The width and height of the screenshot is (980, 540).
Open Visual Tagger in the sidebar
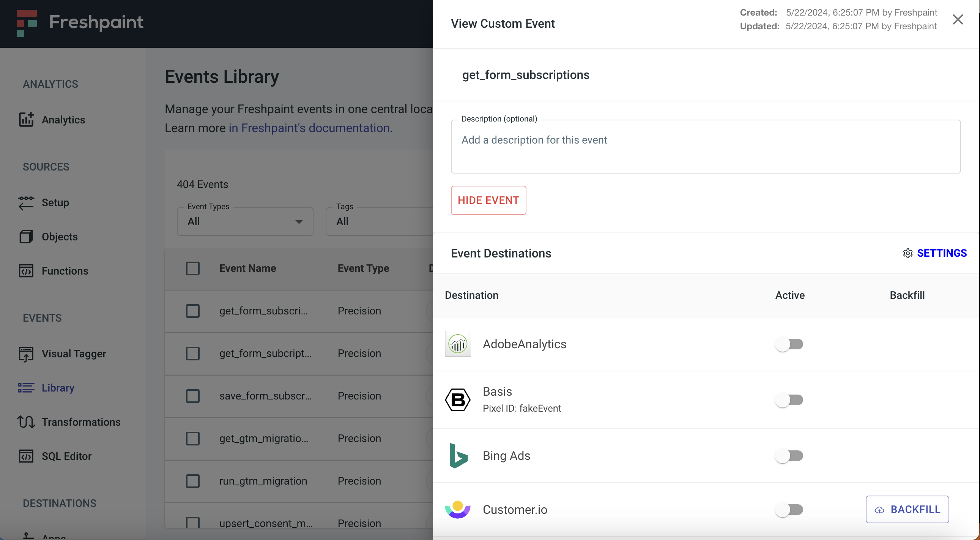pos(74,354)
